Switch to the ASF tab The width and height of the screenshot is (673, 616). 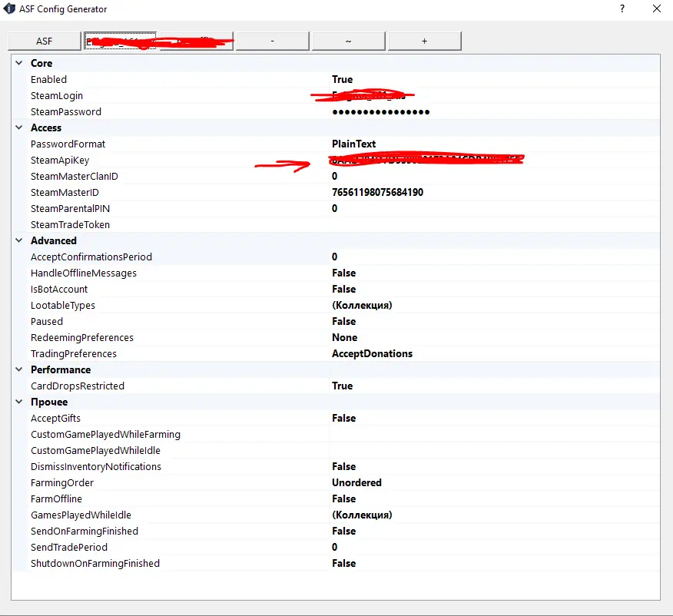(x=45, y=41)
